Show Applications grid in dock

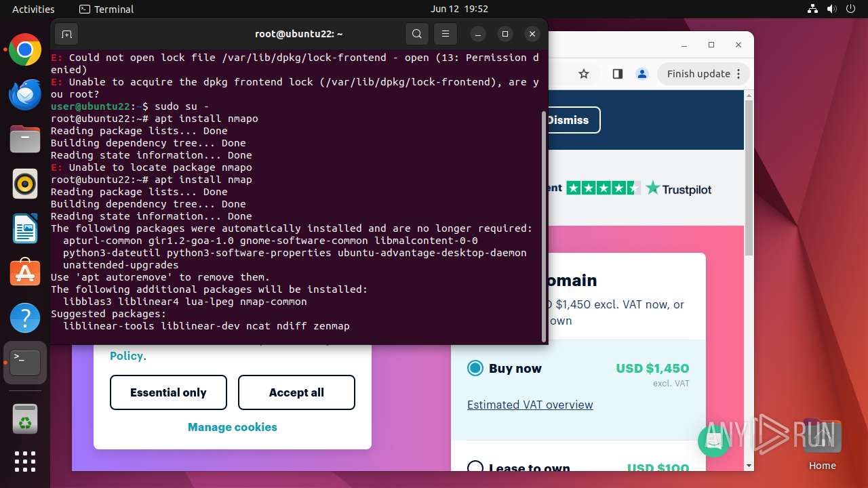(x=25, y=462)
